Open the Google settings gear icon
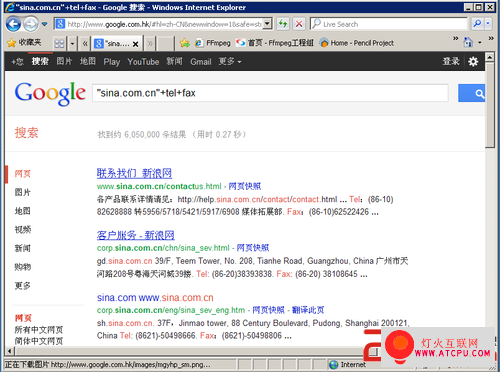Image resolution: width=500 pixels, height=372 pixels. [473, 62]
